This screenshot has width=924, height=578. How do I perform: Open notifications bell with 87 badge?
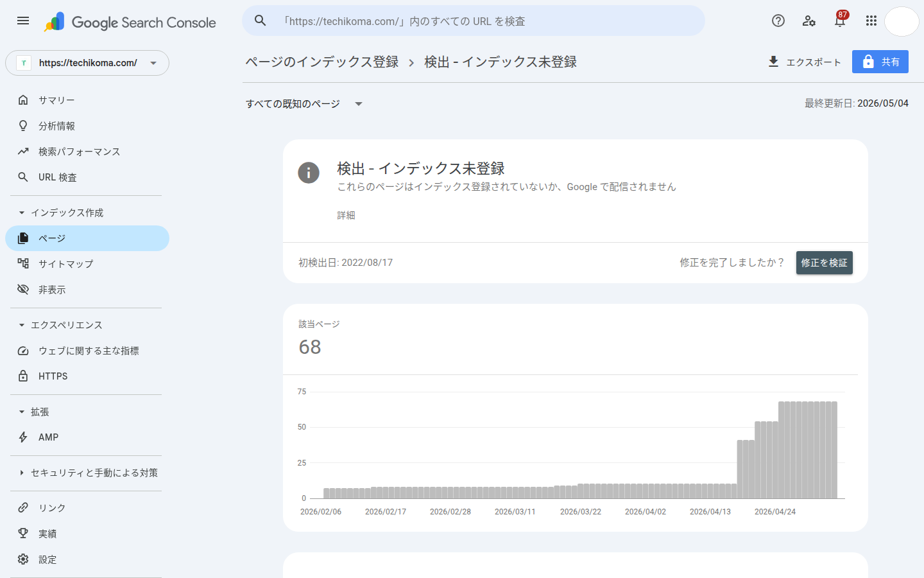click(x=840, y=20)
